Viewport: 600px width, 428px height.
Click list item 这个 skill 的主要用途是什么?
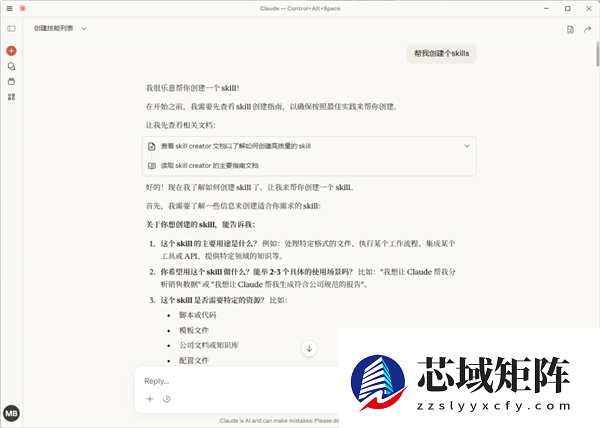[x=209, y=243]
